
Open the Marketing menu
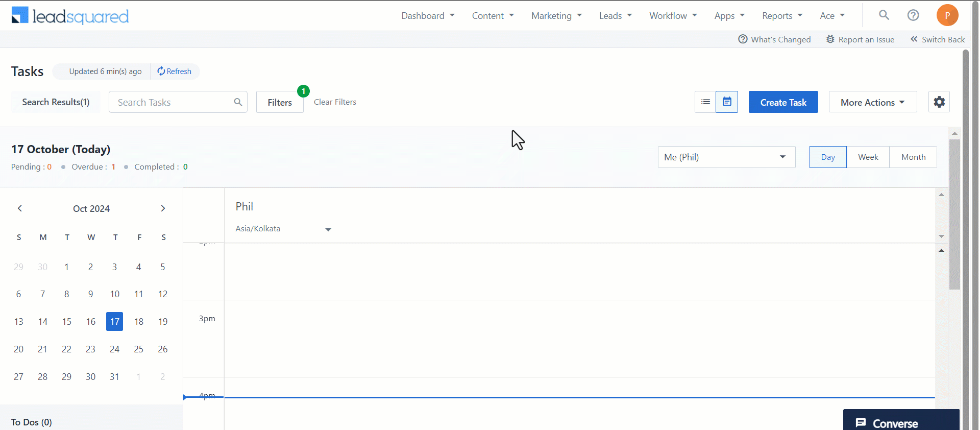(556, 16)
